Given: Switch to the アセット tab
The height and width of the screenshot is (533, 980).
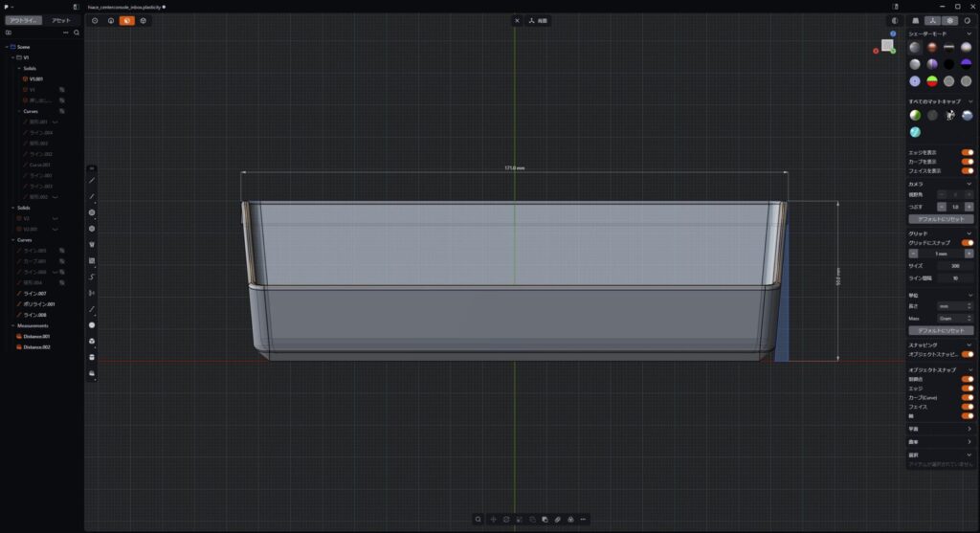Looking at the screenshot, I should (x=59, y=20).
